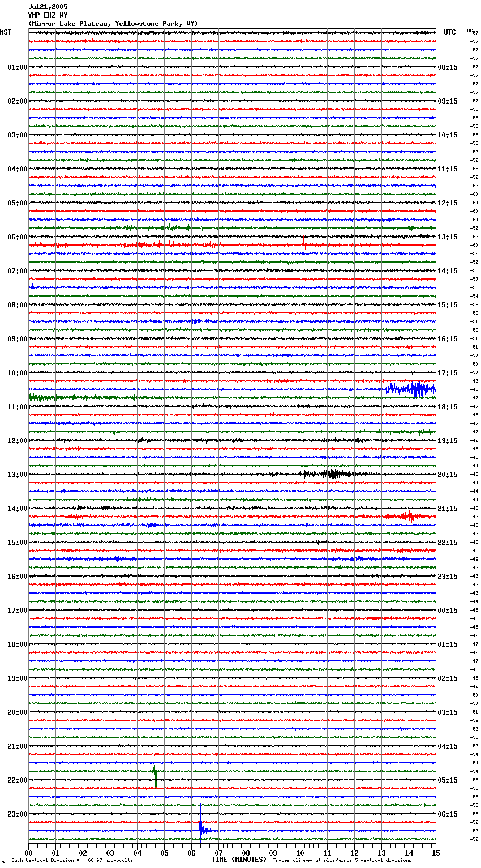This screenshot has height=868, width=481.
Task: Click the 10:15 UTC time label
Action: tap(448, 135)
